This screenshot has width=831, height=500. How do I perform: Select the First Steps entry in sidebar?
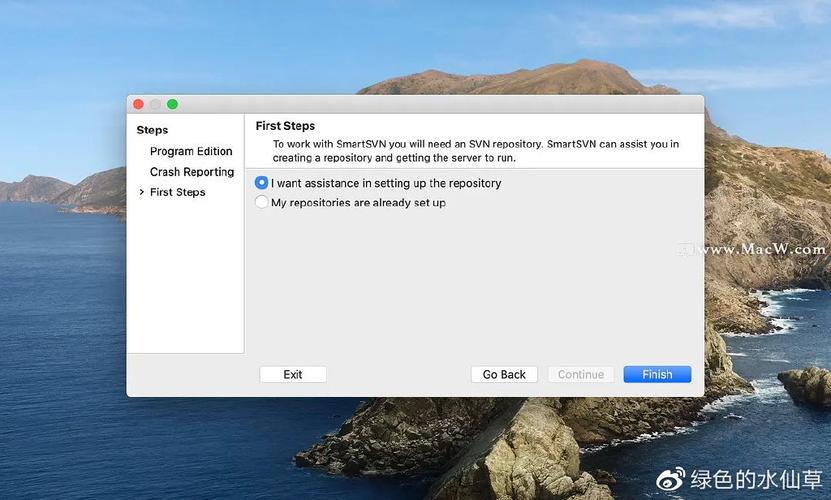178,192
